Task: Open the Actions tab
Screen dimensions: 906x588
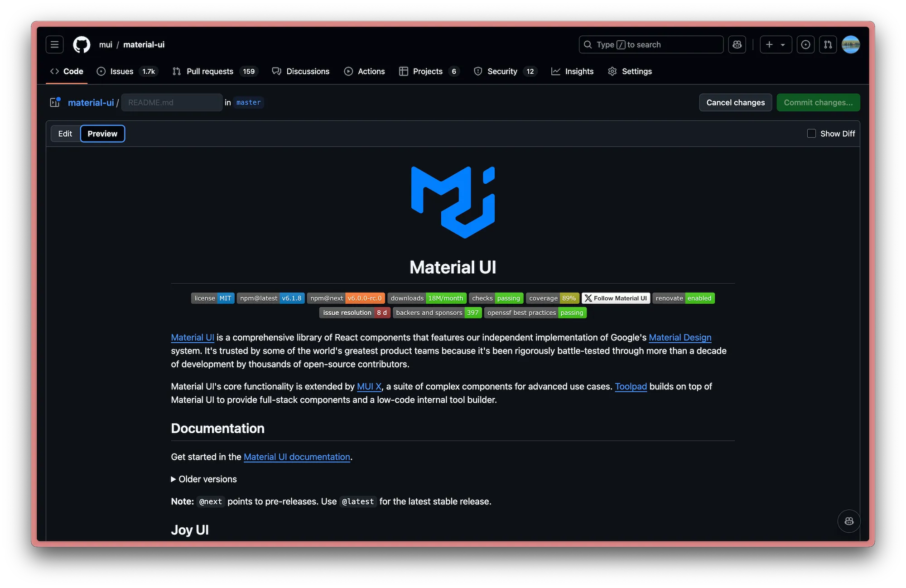Action: (365, 72)
